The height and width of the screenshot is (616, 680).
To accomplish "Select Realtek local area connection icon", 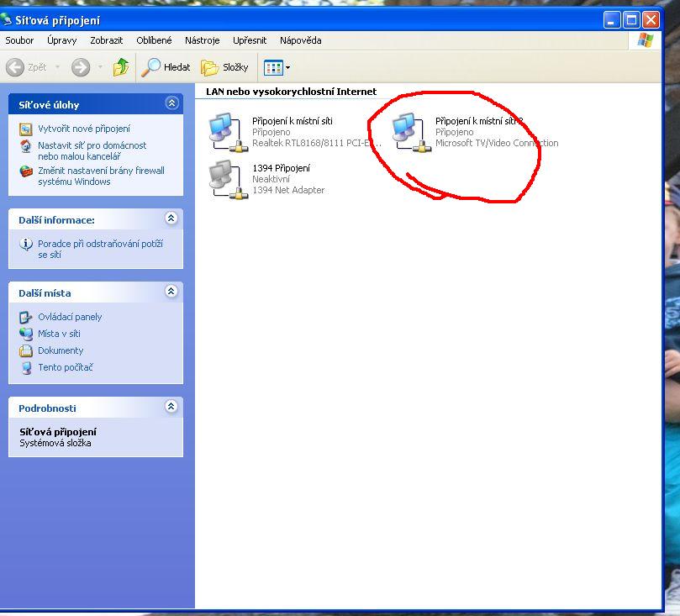I will (x=228, y=132).
